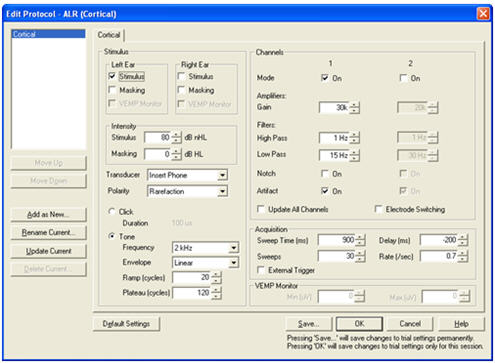Enable Channel 1 Notch filter checkbox
This screenshot has height=363, width=495.
coord(325,174)
